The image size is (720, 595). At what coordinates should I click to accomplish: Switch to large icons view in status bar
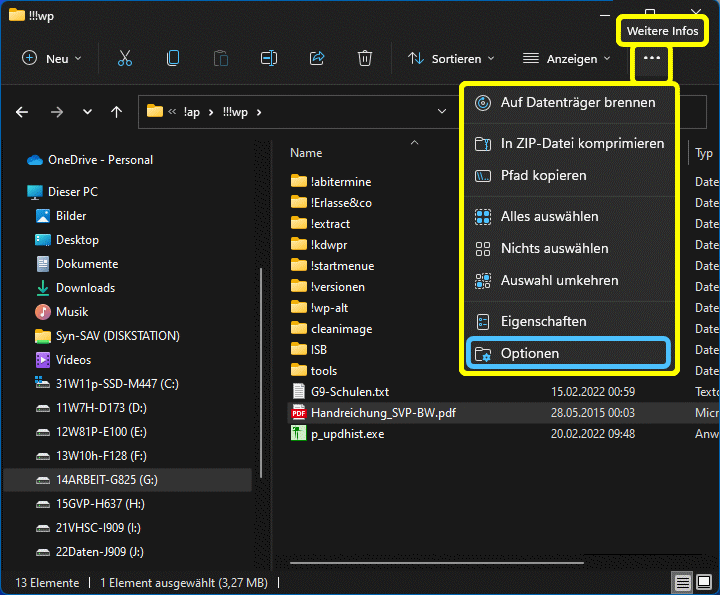click(x=705, y=583)
